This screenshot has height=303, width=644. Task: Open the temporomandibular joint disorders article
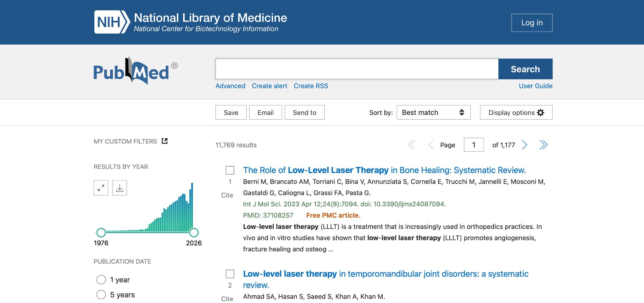pos(386,279)
